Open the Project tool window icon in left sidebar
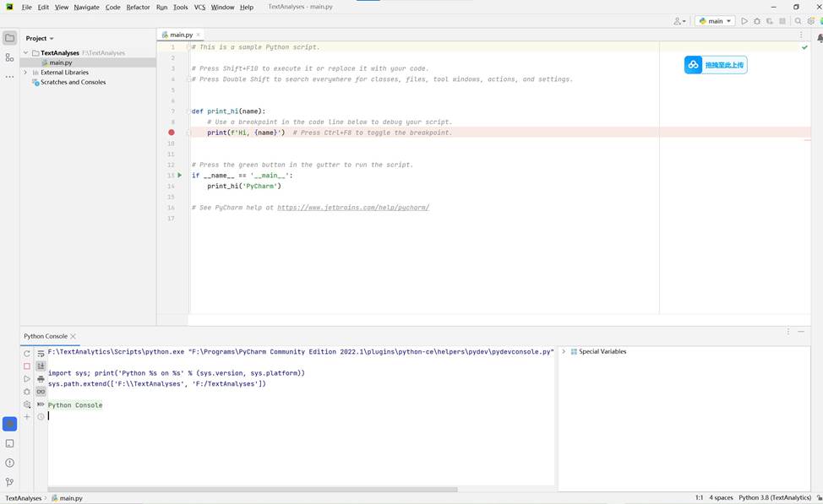823x504 pixels. (9, 37)
